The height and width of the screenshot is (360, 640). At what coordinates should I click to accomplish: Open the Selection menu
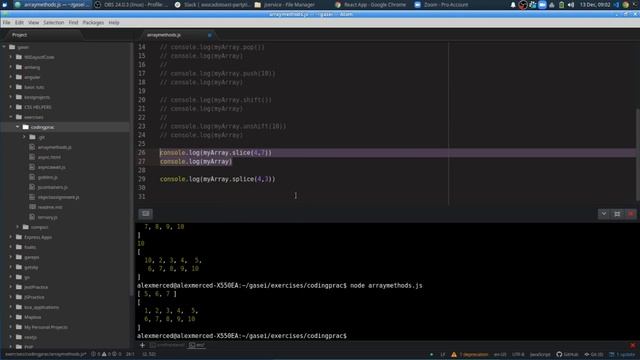click(x=53, y=22)
